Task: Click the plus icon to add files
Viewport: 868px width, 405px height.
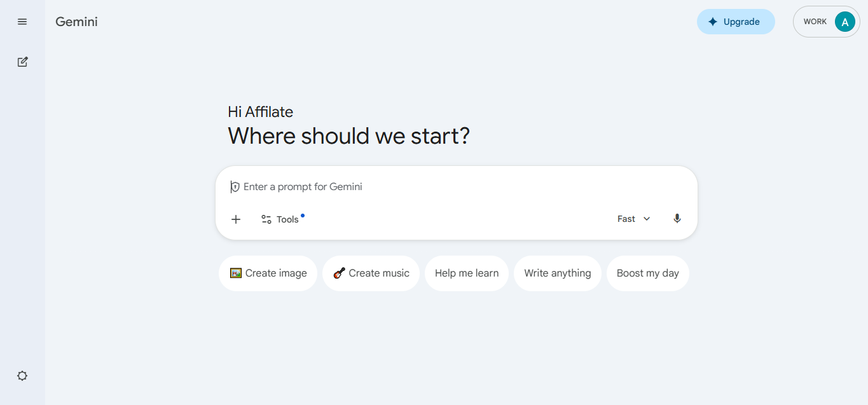Action: coord(236,219)
